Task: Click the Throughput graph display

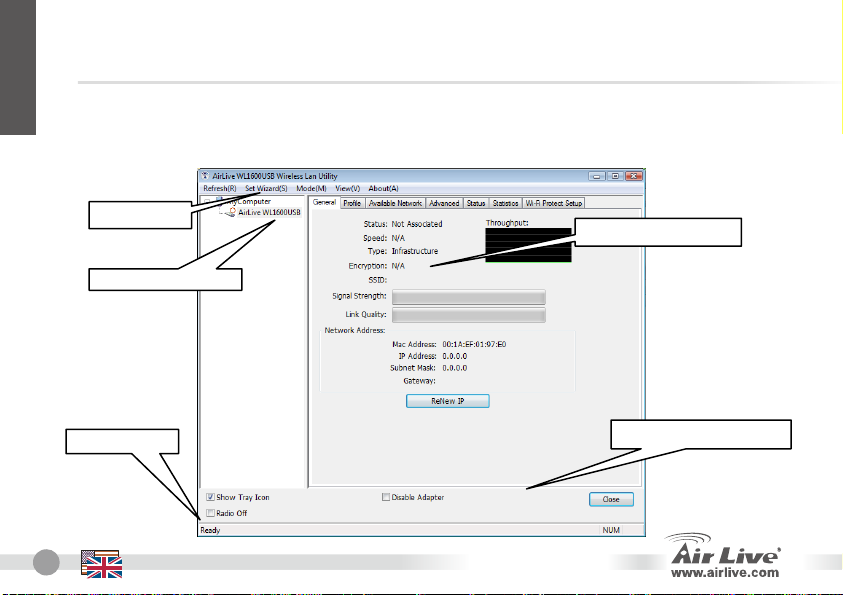Action: point(528,246)
